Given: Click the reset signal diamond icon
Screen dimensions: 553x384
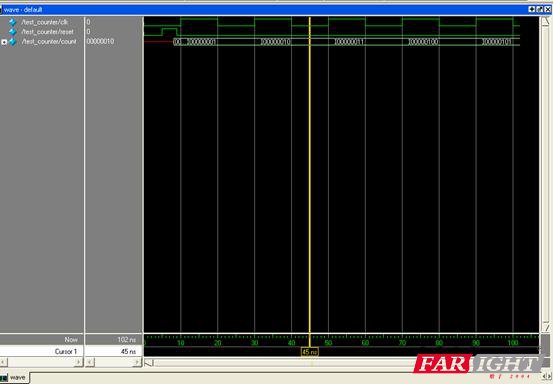Looking at the screenshot, I should click(13, 32).
